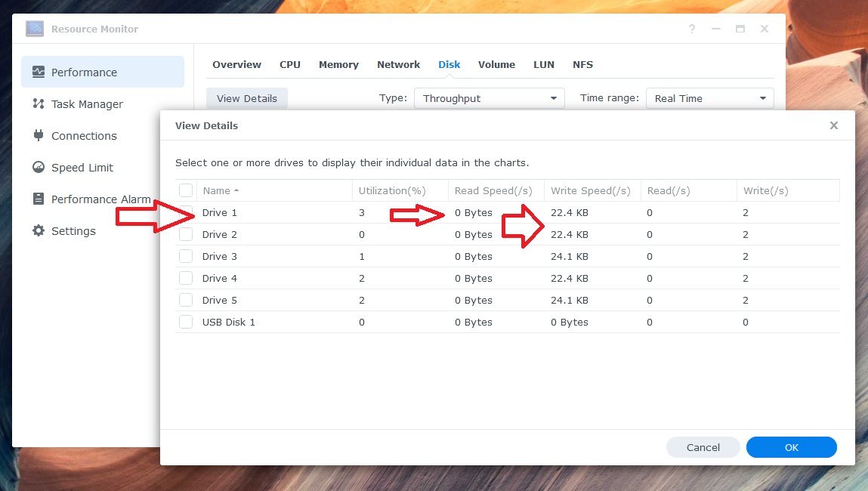Close the View Details dialog
The height and width of the screenshot is (491, 868).
pos(833,126)
